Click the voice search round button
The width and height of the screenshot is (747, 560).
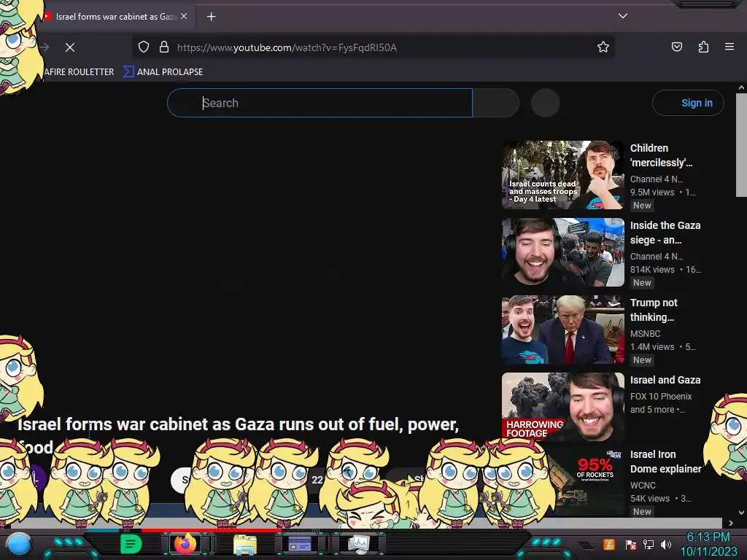click(x=546, y=103)
